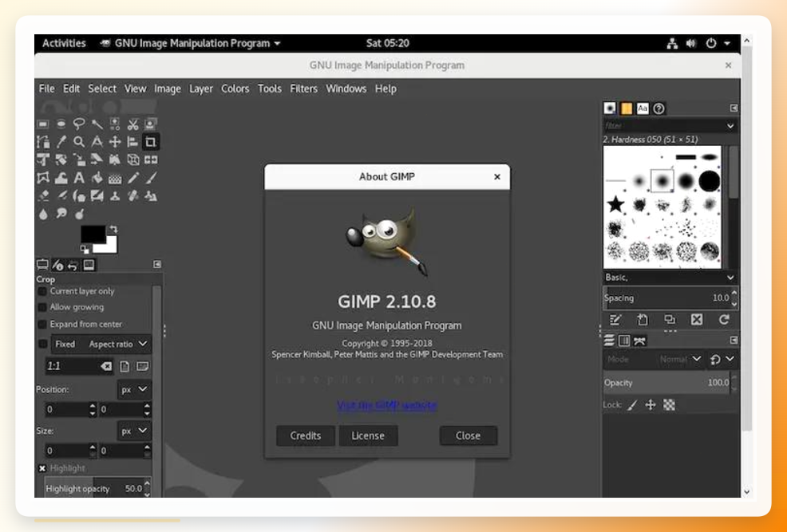Open the Visit the GIMP website link
Image resolution: width=787 pixels, height=532 pixels.
(x=386, y=405)
